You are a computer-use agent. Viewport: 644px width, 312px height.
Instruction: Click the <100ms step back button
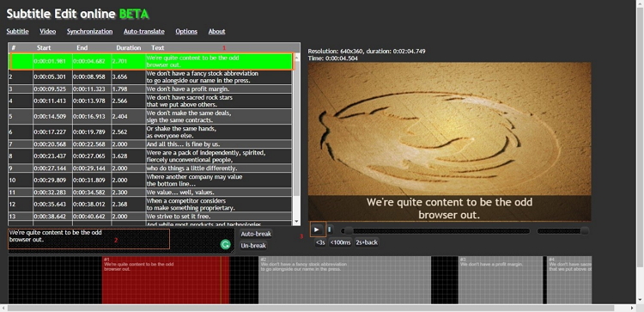[x=341, y=242]
